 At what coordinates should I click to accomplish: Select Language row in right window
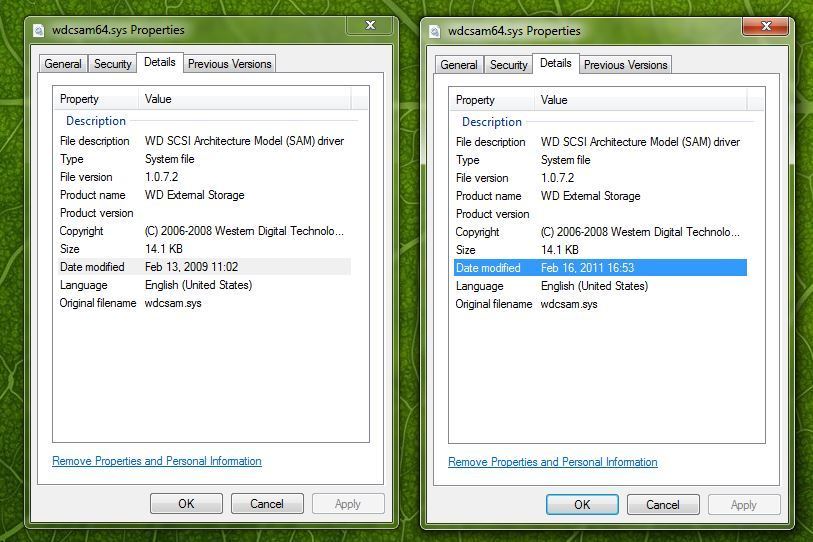point(600,286)
